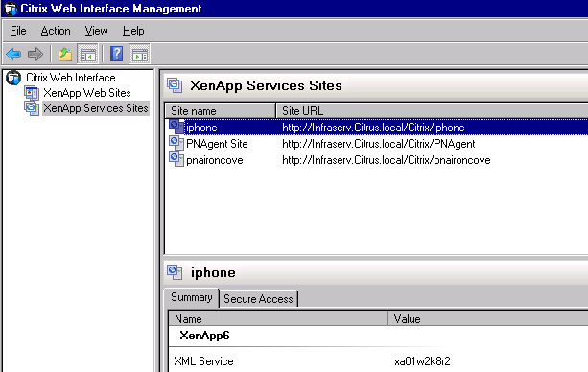Click the iphone site row icon
This screenshot has width=588, height=372.
(176, 127)
